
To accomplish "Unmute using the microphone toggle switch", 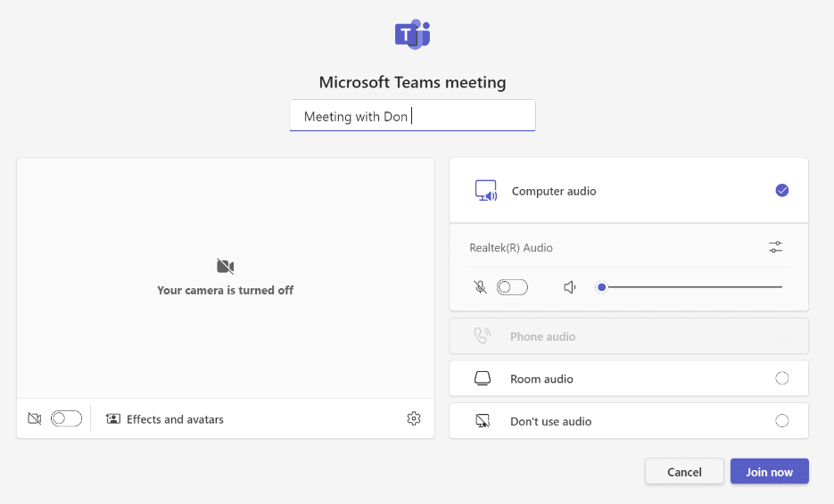I will click(x=512, y=287).
